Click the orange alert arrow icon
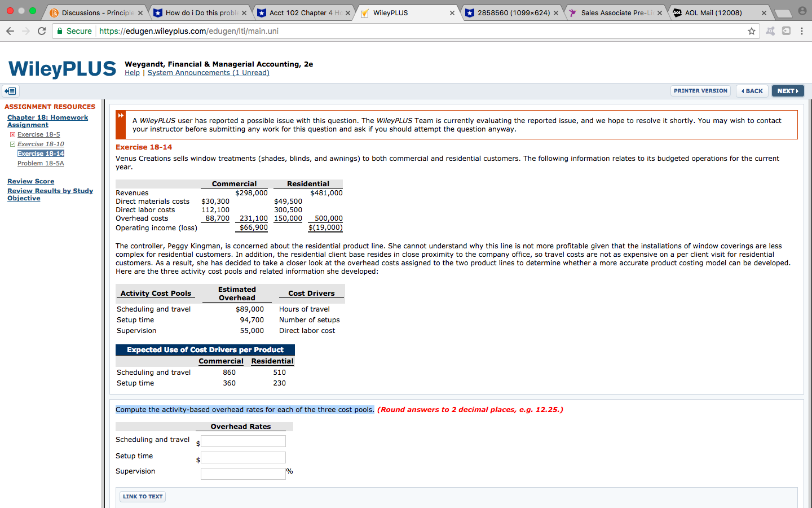Viewport: 812px width, 508px height. (x=121, y=115)
